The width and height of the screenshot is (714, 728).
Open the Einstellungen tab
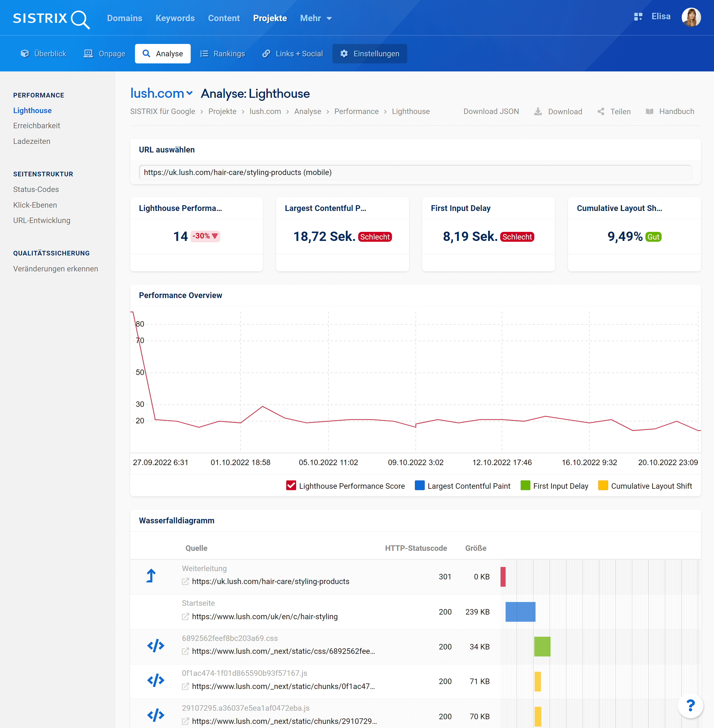[x=369, y=54]
